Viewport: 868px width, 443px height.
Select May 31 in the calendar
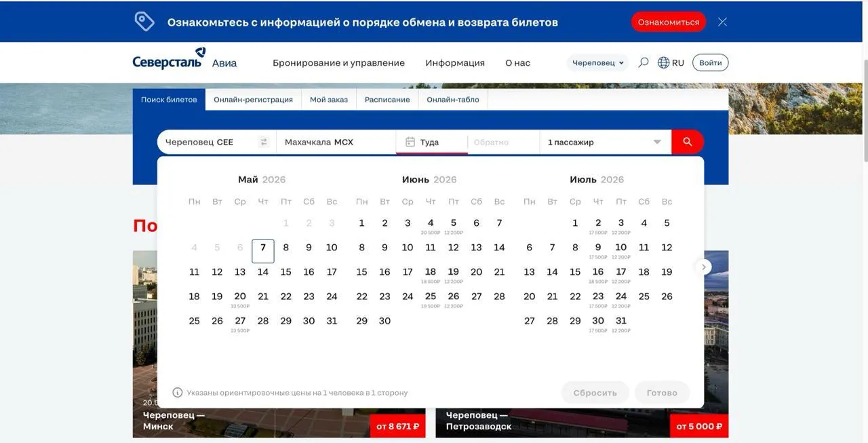[332, 321]
